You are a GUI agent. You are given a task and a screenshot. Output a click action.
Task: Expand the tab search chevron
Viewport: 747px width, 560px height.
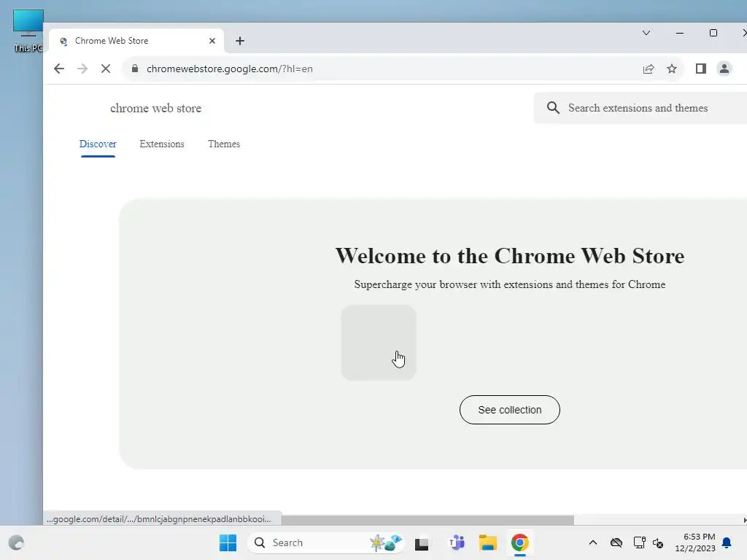pyautogui.click(x=646, y=33)
